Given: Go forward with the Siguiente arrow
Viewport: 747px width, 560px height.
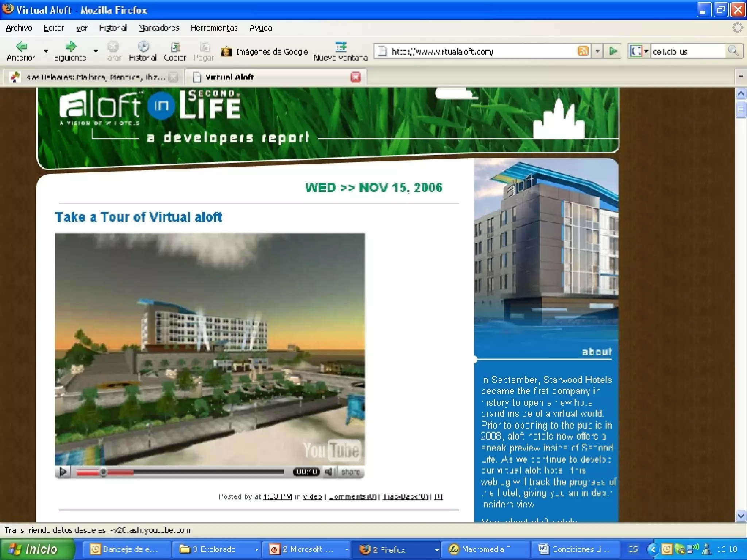Looking at the screenshot, I should click(x=70, y=50).
